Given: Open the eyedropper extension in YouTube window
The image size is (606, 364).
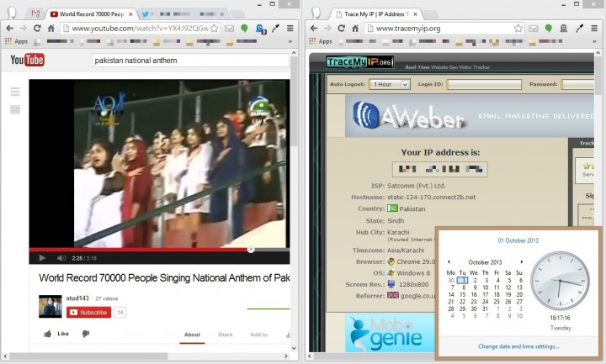Looking at the screenshot, I should [275, 29].
